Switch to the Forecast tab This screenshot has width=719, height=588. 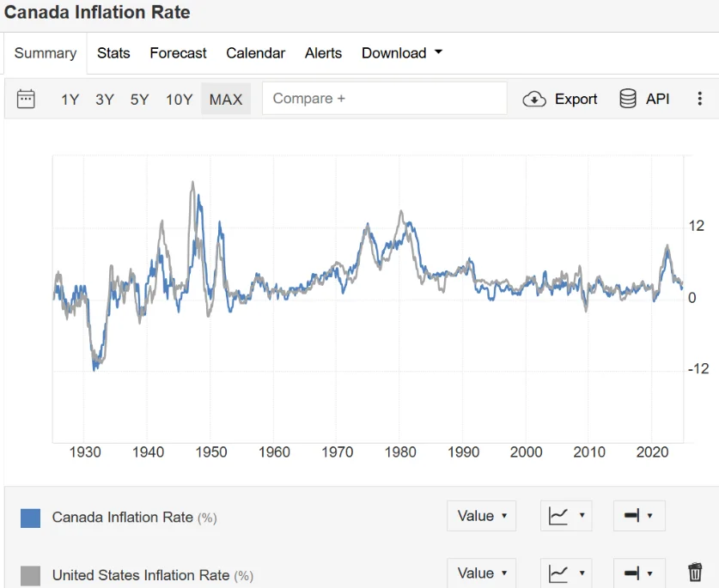(178, 53)
